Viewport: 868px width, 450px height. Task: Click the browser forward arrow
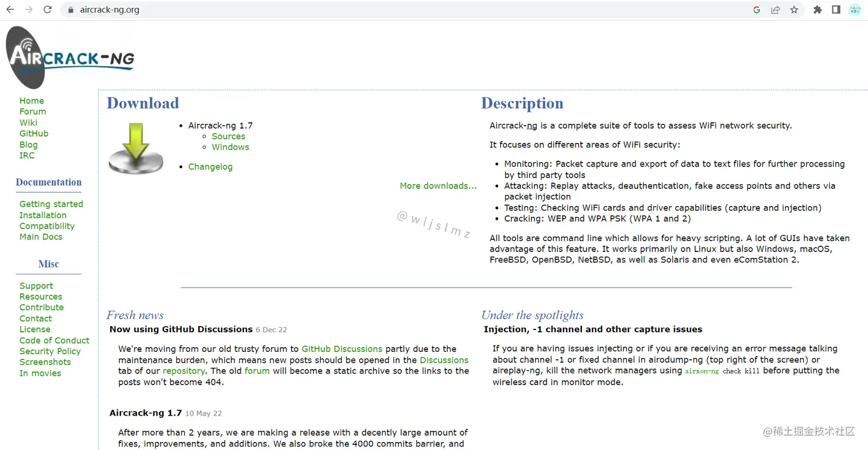29,10
